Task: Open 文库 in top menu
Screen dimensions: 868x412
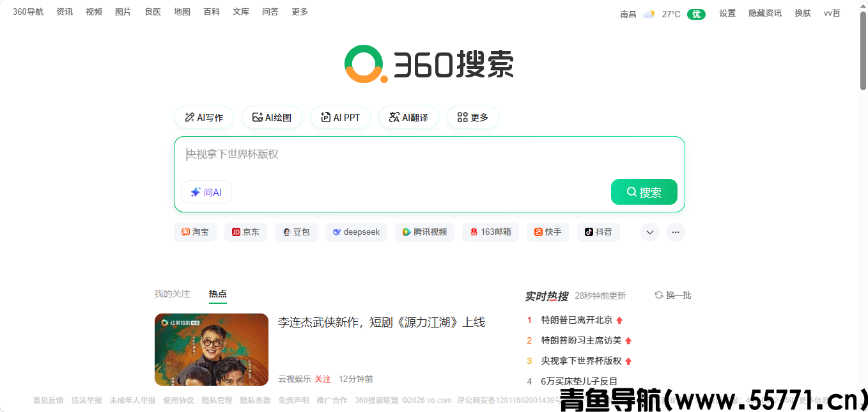Action: (241, 12)
